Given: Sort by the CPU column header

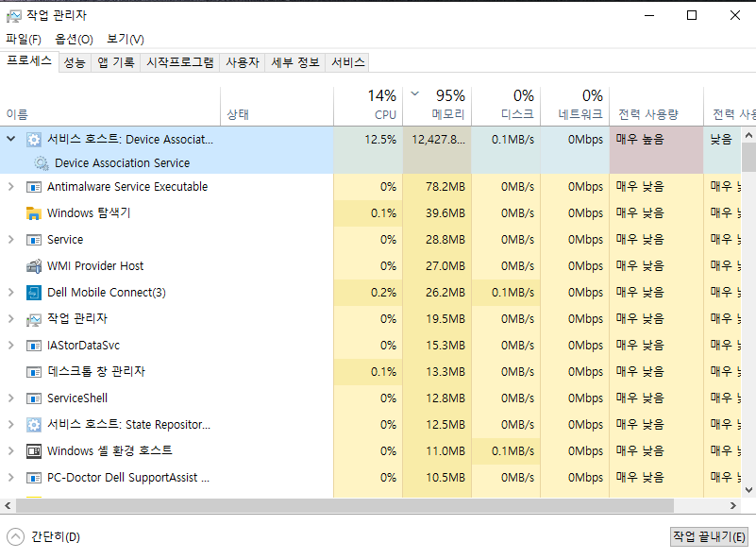Looking at the screenshot, I should pos(368,107).
